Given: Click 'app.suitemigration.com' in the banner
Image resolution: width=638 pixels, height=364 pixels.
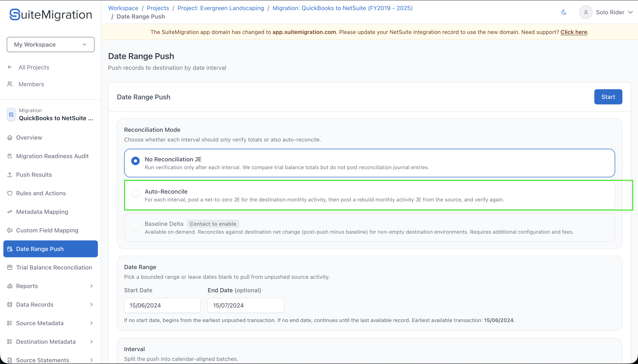Looking at the screenshot, I should point(304,32).
